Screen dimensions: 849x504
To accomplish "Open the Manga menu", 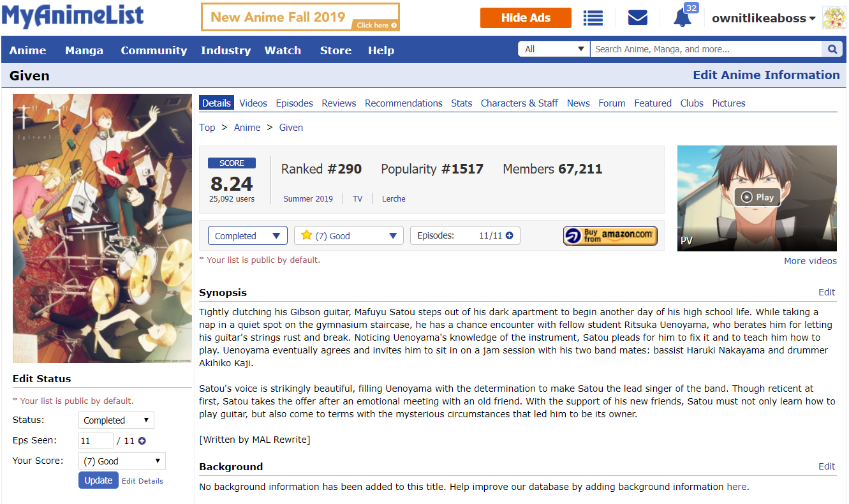I will [84, 50].
